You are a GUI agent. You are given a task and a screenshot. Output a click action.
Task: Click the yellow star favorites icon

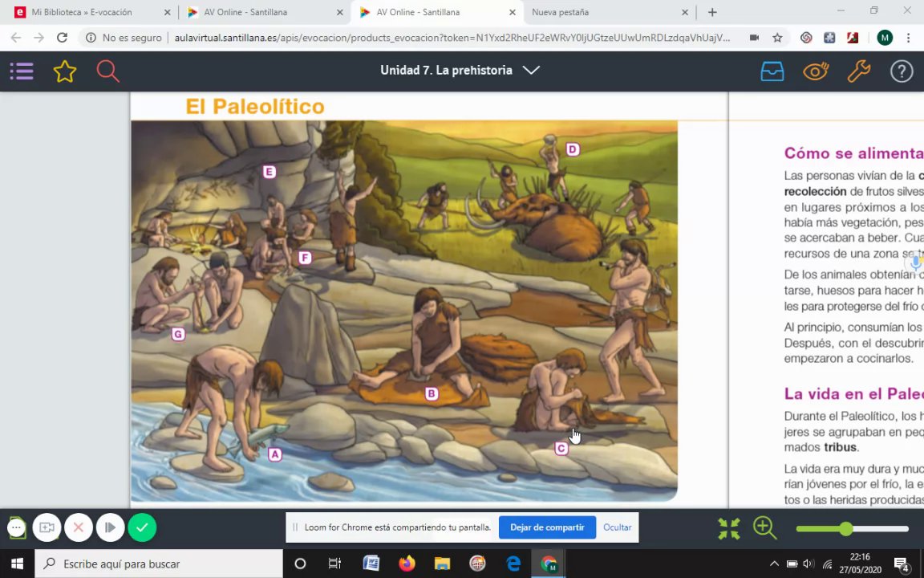tap(65, 71)
